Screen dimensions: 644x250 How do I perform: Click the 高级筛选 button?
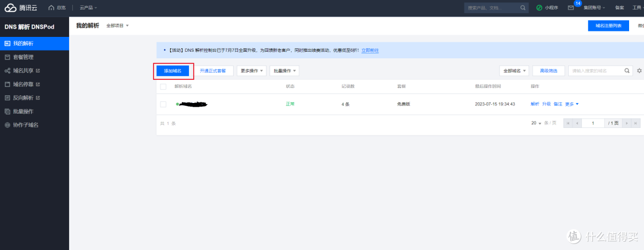[x=549, y=70]
